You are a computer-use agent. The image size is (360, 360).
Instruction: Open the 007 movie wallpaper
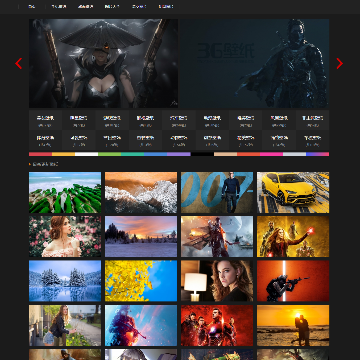coord(217,192)
